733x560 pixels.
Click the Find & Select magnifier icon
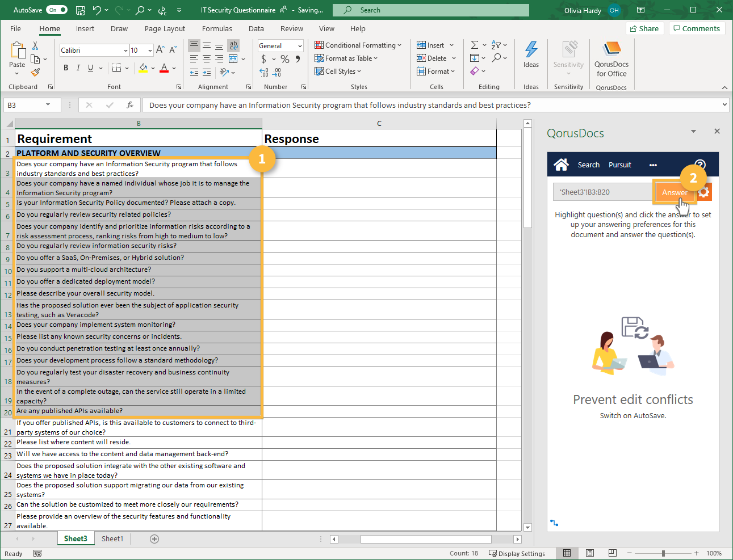497,58
